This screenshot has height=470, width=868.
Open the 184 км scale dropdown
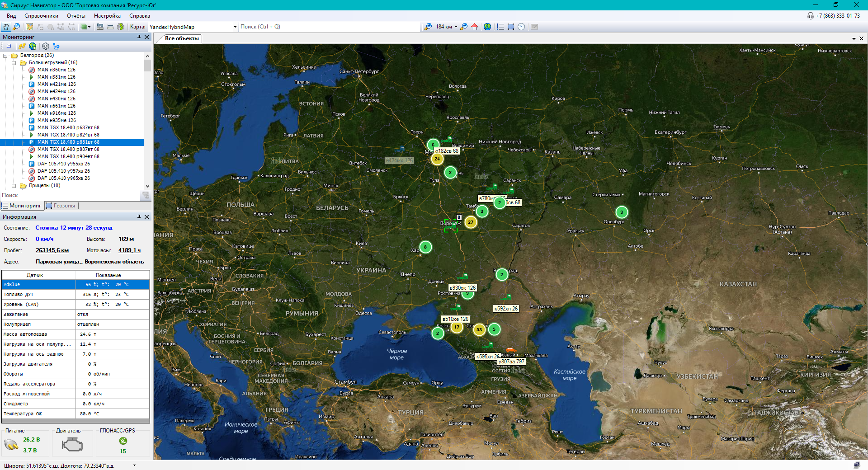tap(456, 27)
